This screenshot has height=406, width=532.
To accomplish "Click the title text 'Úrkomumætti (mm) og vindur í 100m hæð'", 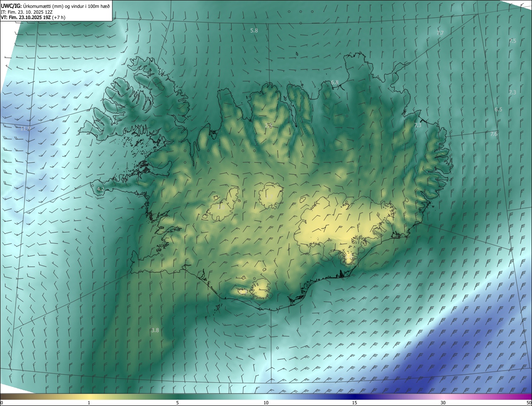I will (66, 5).
